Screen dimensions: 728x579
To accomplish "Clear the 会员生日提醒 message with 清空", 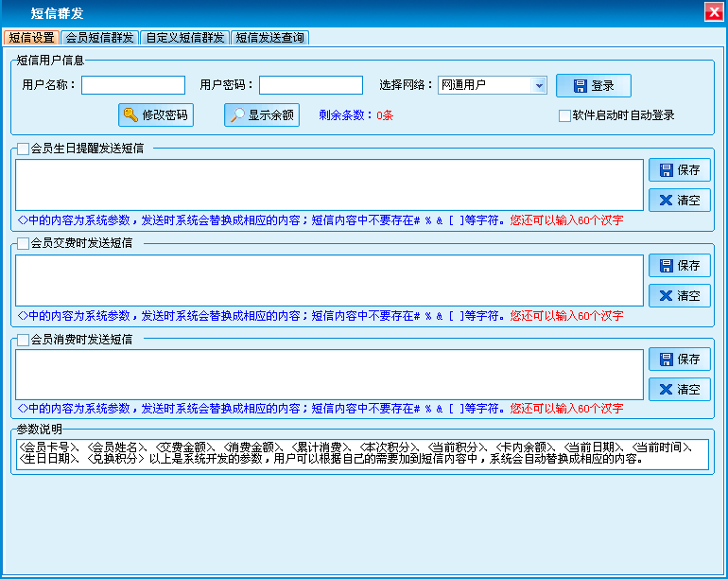I will (679, 201).
